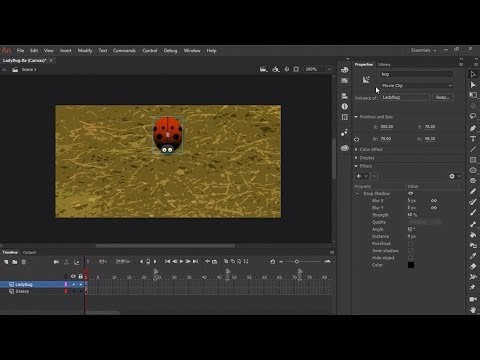Select the Selection arrow tool
This screenshot has height=360, width=480.
[473, 74]
